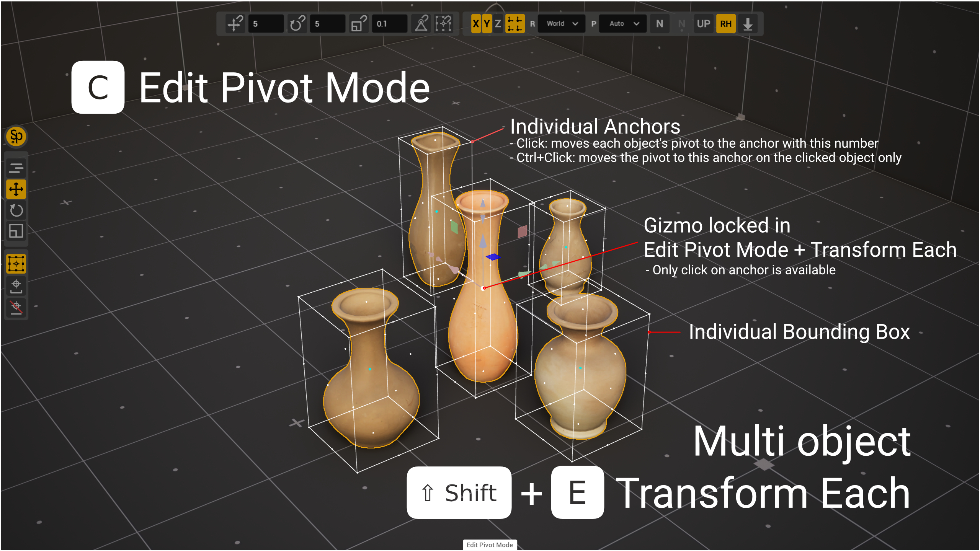980x551 pixels.
Task: Click the vertex snapping triangle icon
Action: point(421,24)
